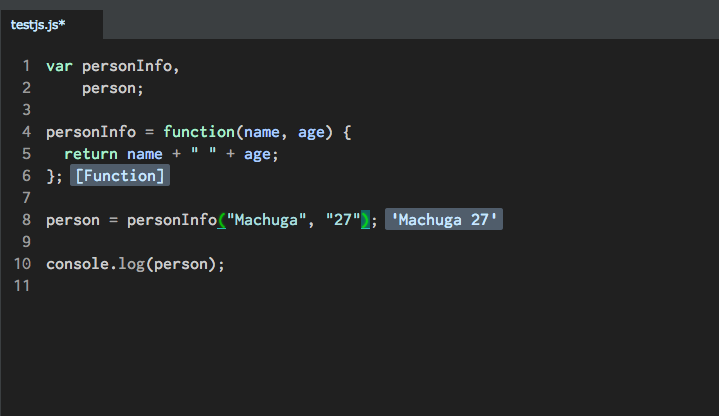Click line number 10 in the gutter
Viewport: 719px width, 416px height.
22,264
